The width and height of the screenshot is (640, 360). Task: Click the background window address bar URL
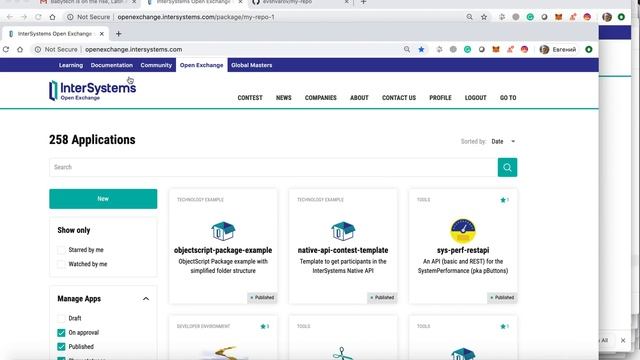196,17
